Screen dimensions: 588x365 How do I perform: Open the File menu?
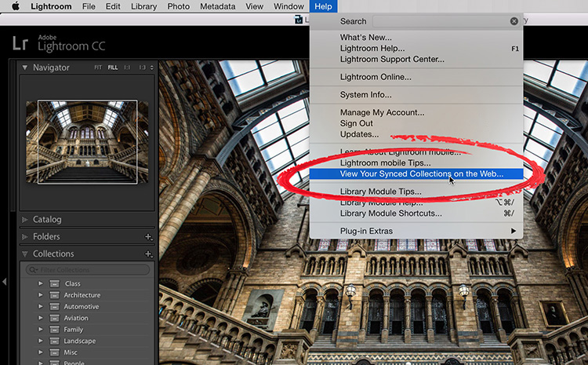[89, 6]
